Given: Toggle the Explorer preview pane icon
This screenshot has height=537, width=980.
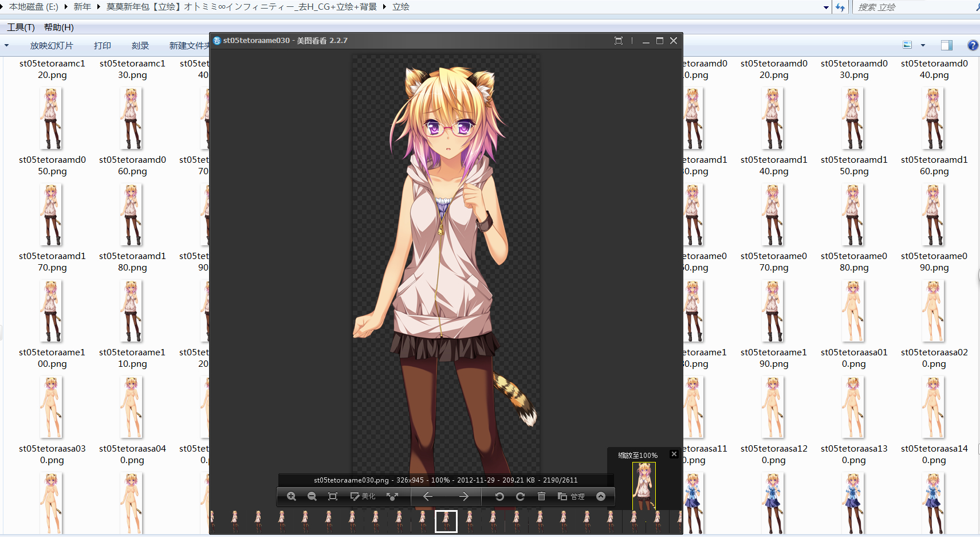Looking at the screenshot, I should click(x=947, y=45).
